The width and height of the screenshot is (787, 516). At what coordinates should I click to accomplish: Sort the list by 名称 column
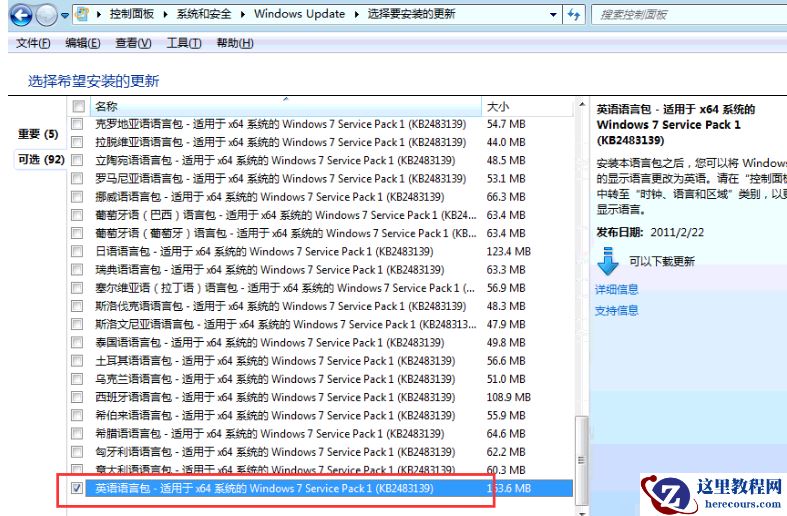pyautogui.click(x=285, y=106)
